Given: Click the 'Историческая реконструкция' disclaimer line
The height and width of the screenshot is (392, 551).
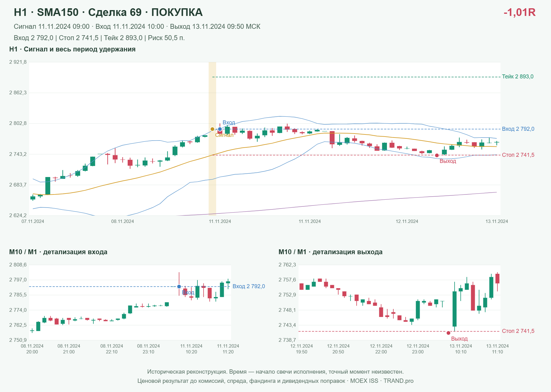Looking at the screenshot, I should click(x=275, y=372).
